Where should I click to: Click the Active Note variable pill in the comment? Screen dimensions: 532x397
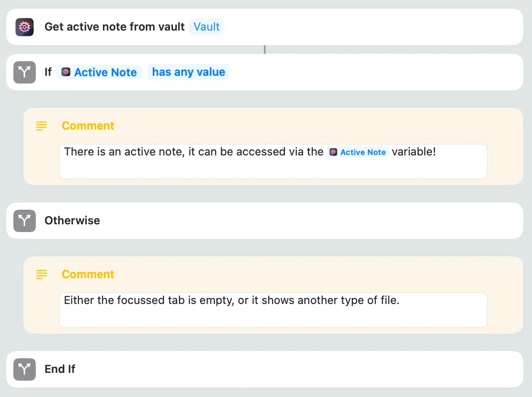point(358,152)
